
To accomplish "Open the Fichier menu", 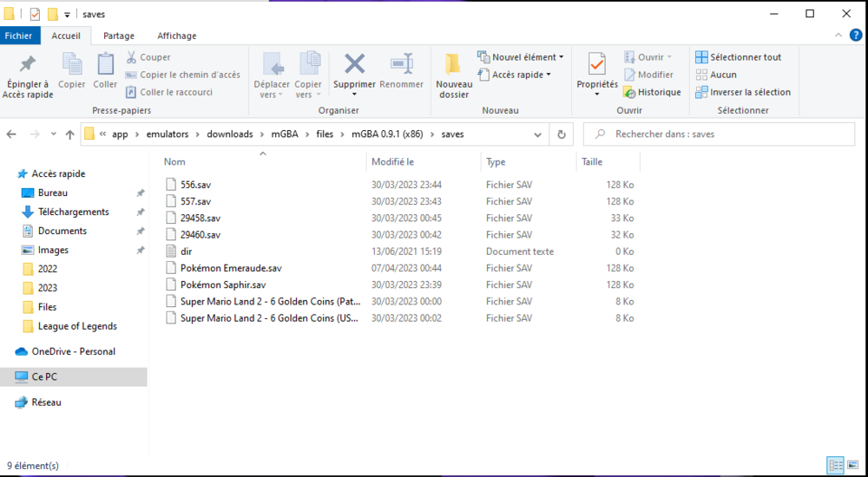I will 18,36.
